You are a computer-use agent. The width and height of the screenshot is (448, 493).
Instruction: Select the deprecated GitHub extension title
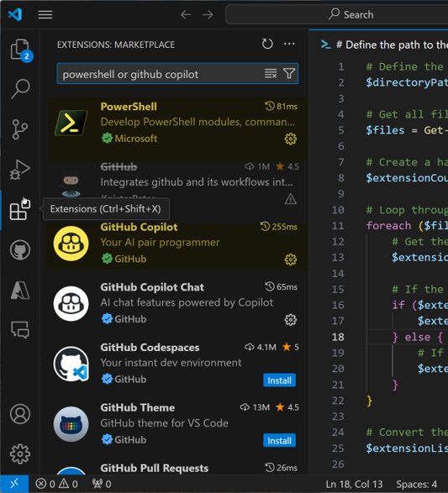119,166
